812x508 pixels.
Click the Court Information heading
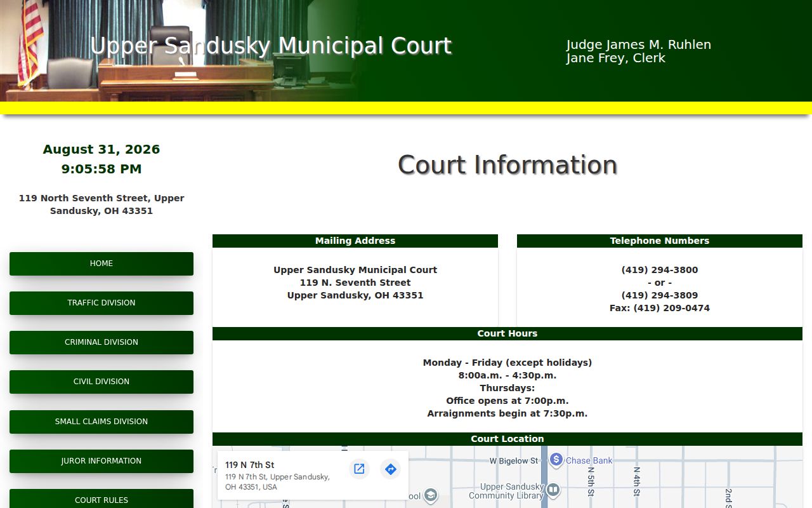tap(507, 165)
